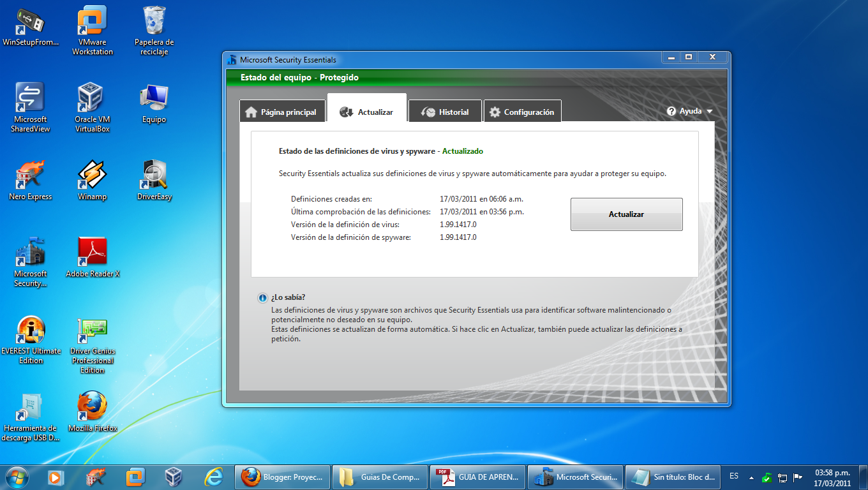
Task: Click the large Actualizar button
Action: point(626,214)
